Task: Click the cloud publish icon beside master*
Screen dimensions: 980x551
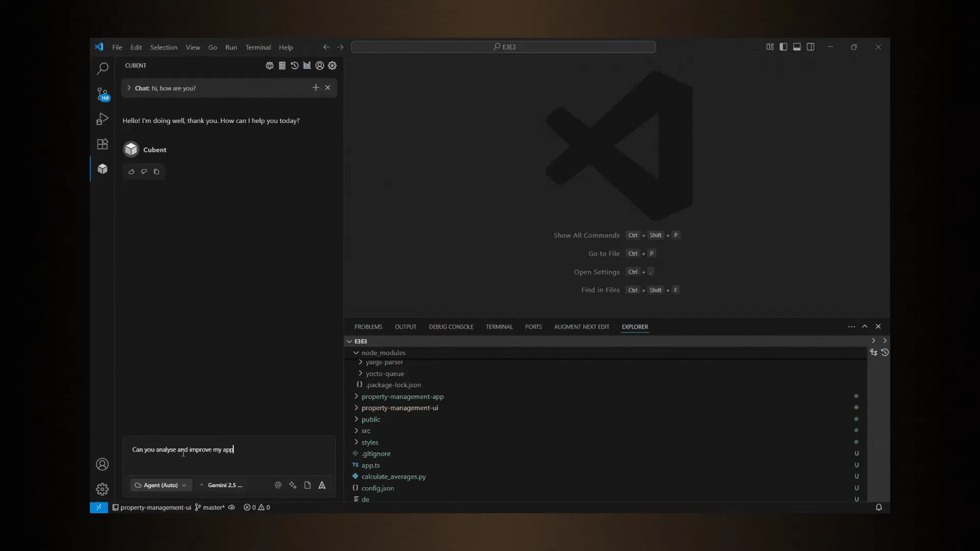Action: (232, 507)
